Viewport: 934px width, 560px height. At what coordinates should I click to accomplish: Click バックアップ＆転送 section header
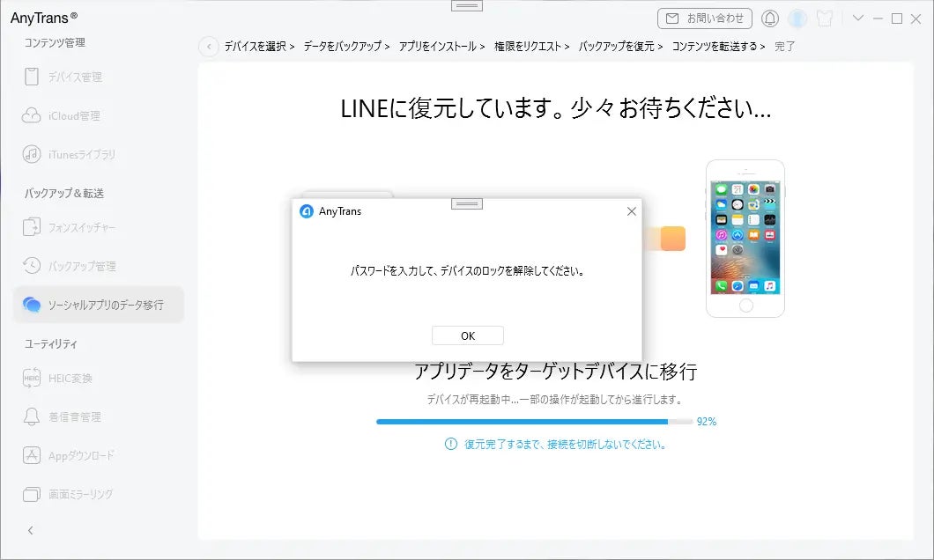point(64,194)
